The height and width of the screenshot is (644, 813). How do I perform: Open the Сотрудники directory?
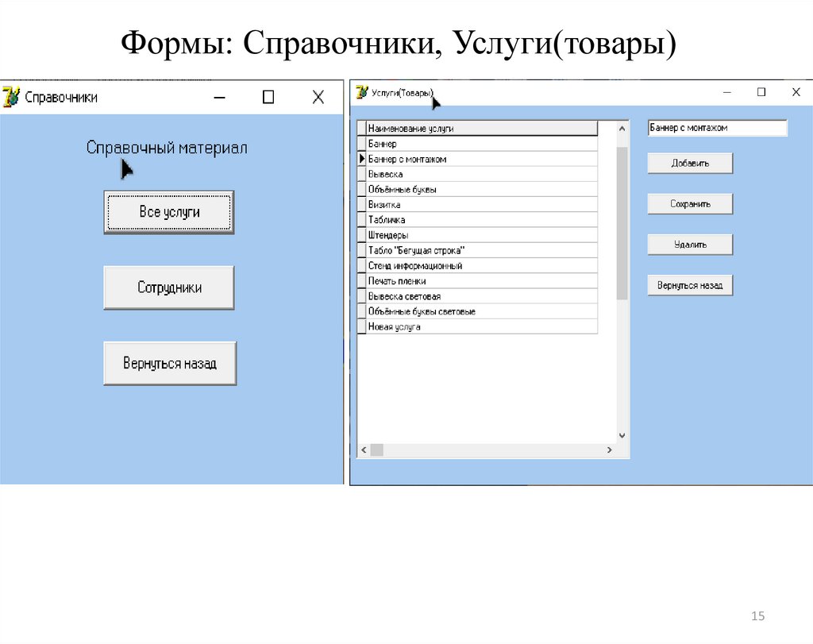tap(169, 287)
